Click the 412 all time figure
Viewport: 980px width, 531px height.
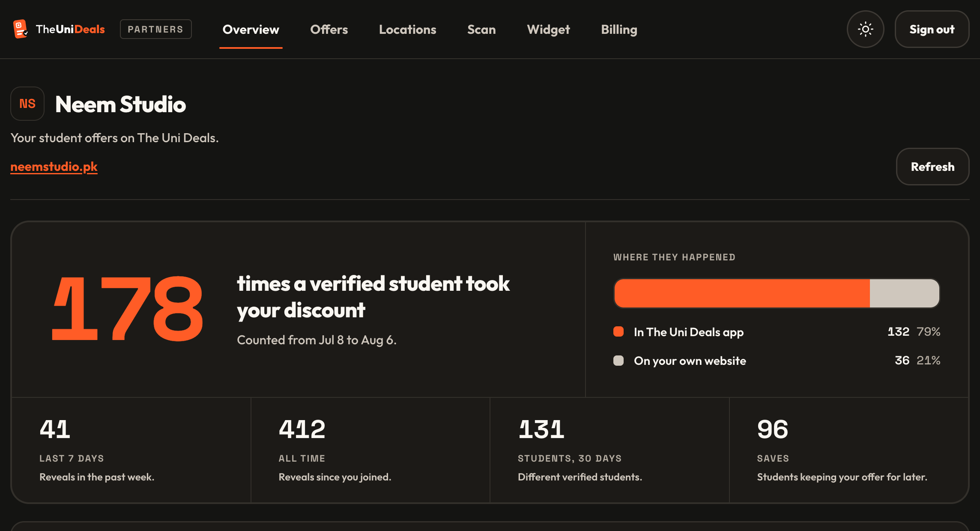click(x=302, y=429)
